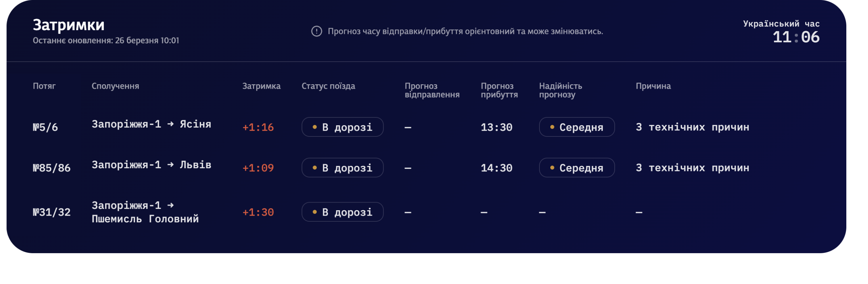
Task: Click the «Затримка» column header
Action: click(261, 86)
